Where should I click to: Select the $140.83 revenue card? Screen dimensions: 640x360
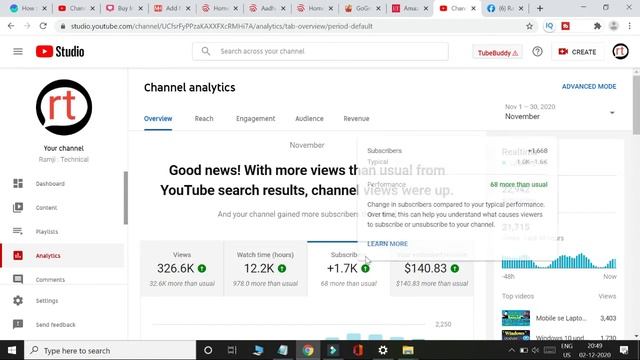click(431, 268)
